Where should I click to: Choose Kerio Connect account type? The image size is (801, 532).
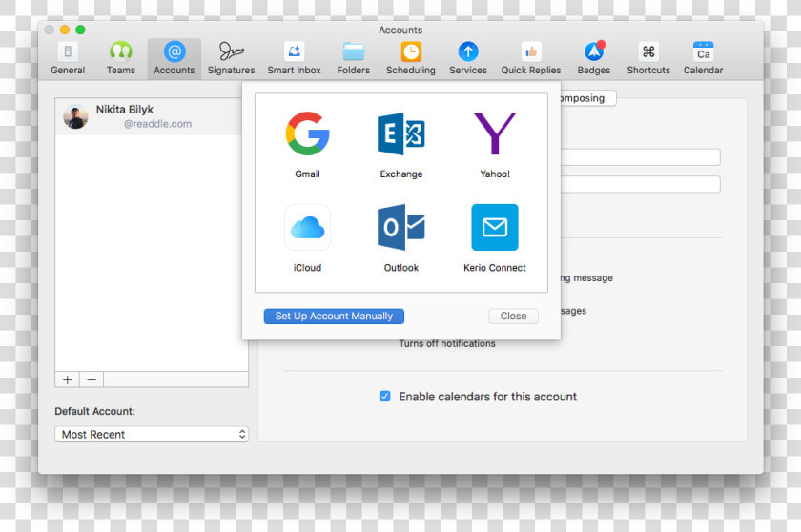click(495, 238)
